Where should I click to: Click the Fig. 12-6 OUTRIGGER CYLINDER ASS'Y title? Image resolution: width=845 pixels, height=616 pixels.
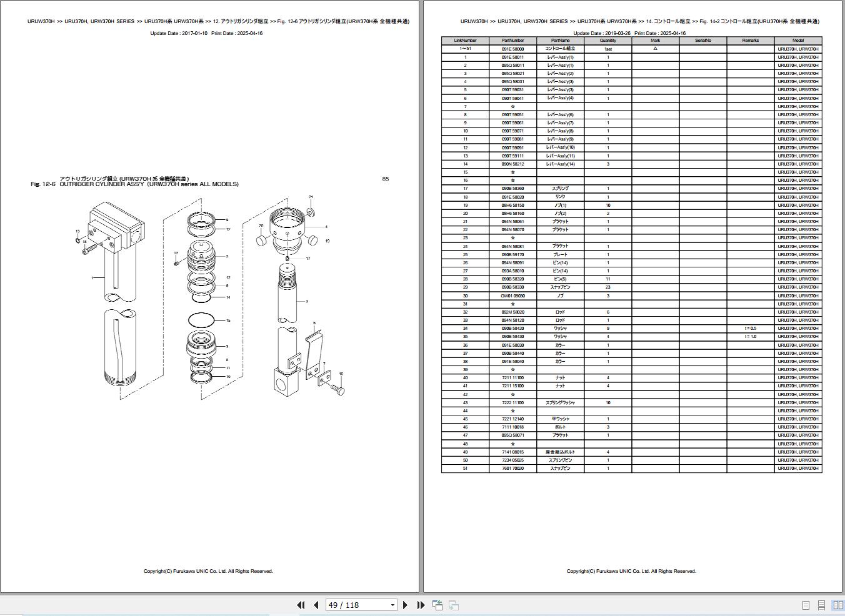134,184
